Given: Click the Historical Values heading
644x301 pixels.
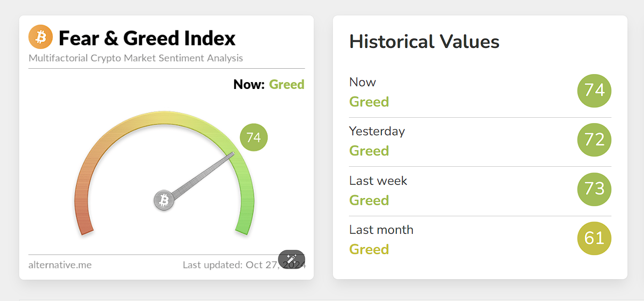Looking at the screenshot, I should pyautogui.click(x=424, y=42).
